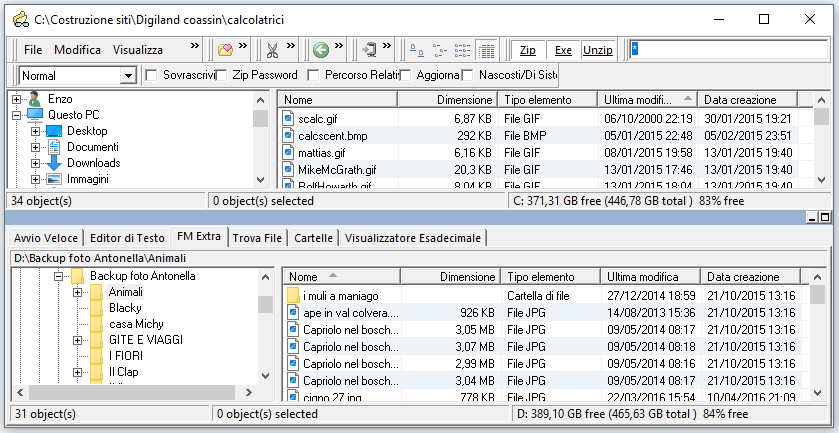Click the lower tree horizontal scrollbar
This screenshot has width=839, height=433.
134,392
